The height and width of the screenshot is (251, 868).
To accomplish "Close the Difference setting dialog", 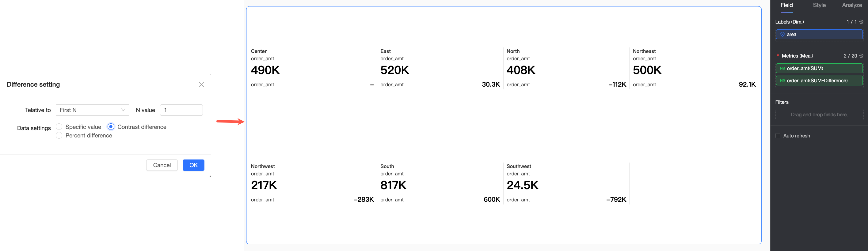I will click(201, 85).
